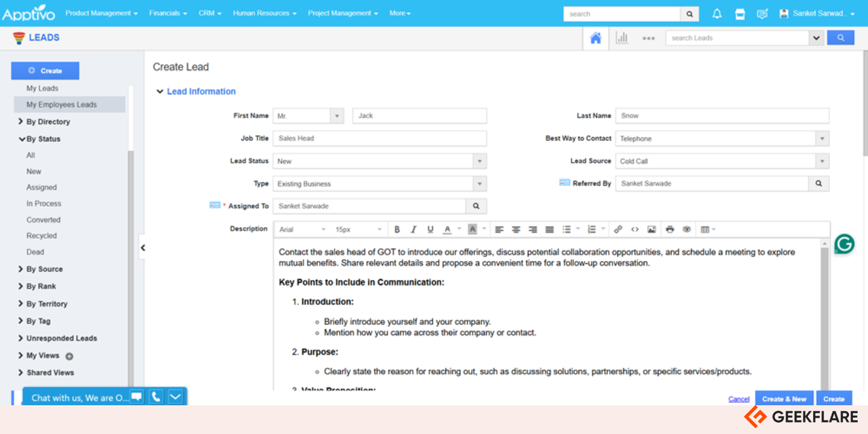Open the Type dropdown showing Existing Business
The width and height of the screenshot is (868, 434).
(480, 184)
